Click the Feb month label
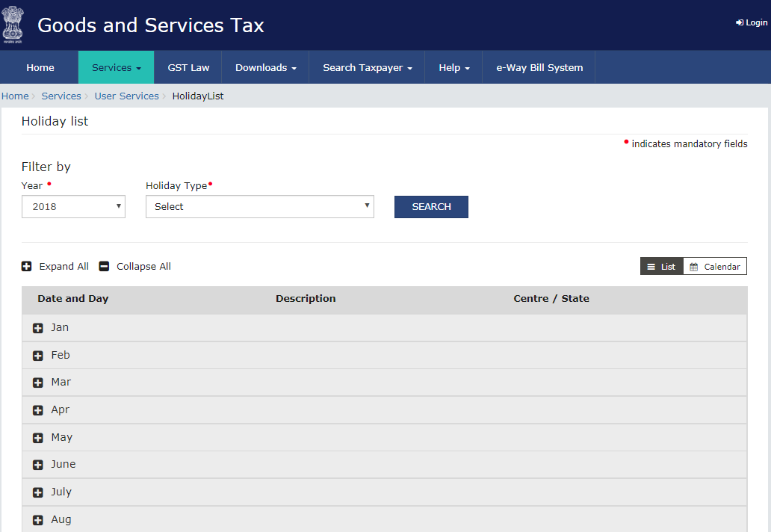Screen dimensions: 771x532 point(61,355)
